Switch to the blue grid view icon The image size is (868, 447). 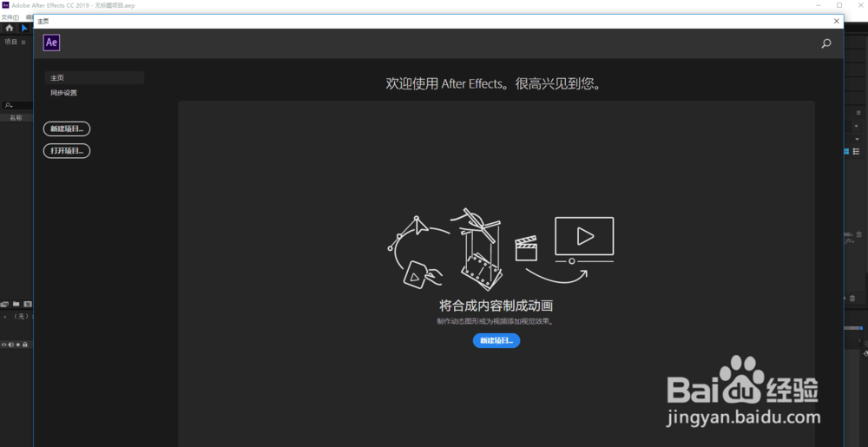pyautogui.click(x=847, y=152)
